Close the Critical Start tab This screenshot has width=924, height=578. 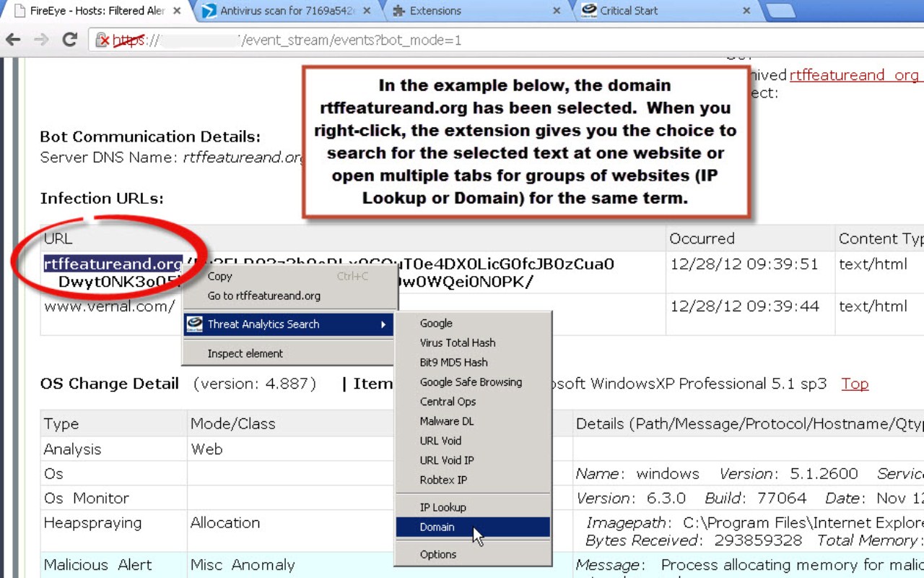pyautogui.click(x=746, y=11)
